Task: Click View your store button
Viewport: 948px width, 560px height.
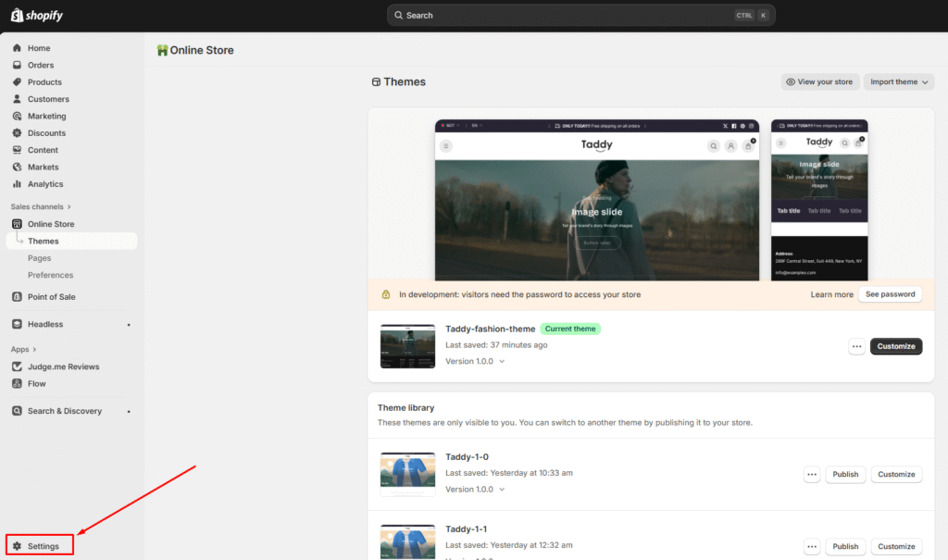Action: (819, 81)
